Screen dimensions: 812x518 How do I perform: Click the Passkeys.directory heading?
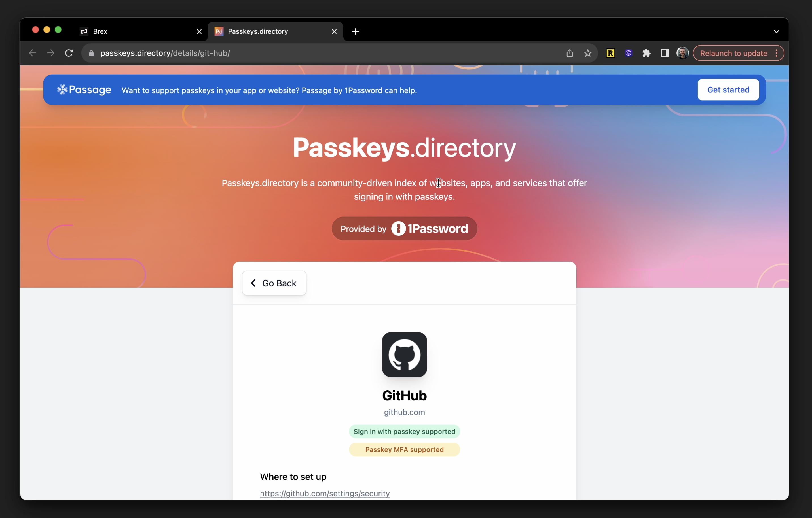404,148
